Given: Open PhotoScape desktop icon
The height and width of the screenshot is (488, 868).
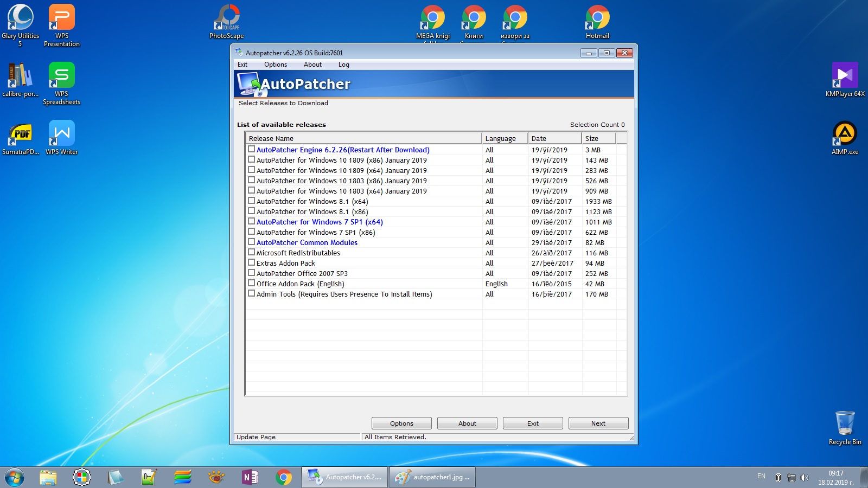Looking at the screenshot, I should coord(227,22).
